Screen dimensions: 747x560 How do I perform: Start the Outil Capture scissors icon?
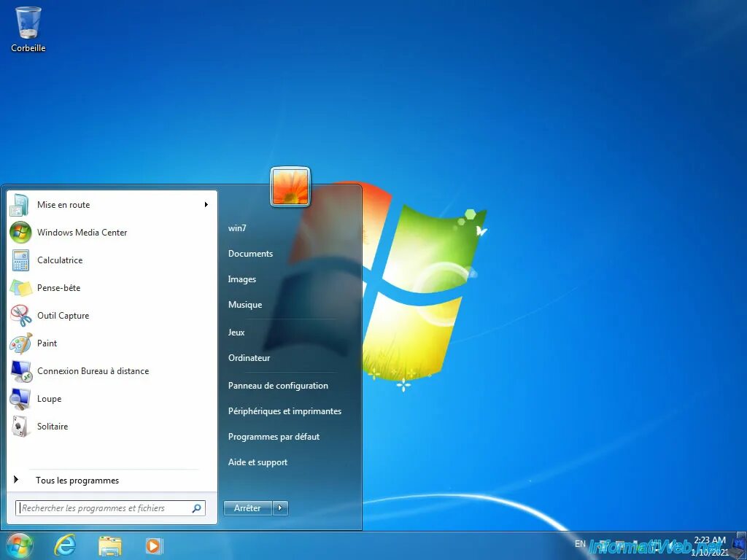(20, 315)
